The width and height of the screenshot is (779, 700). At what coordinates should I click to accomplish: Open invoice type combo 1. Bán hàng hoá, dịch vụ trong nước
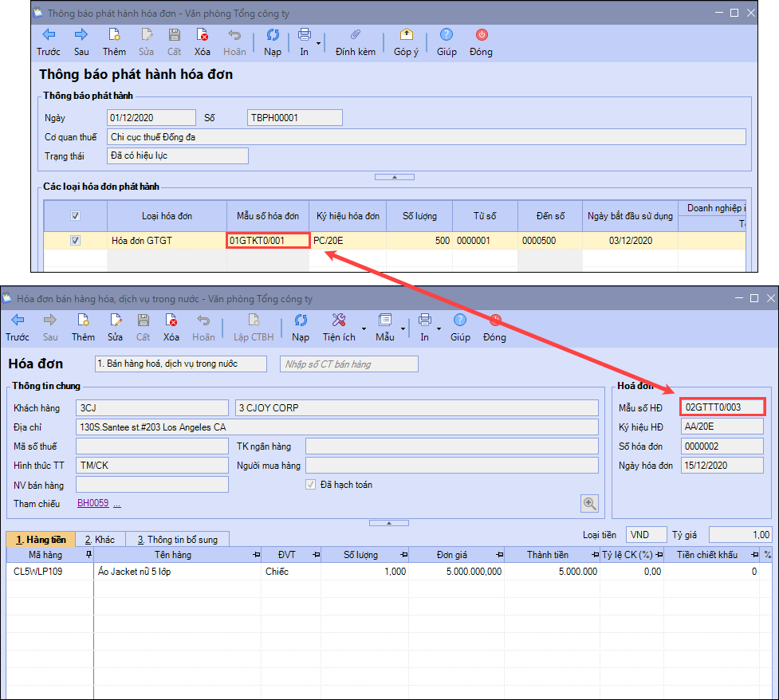(x=181, y=364)
